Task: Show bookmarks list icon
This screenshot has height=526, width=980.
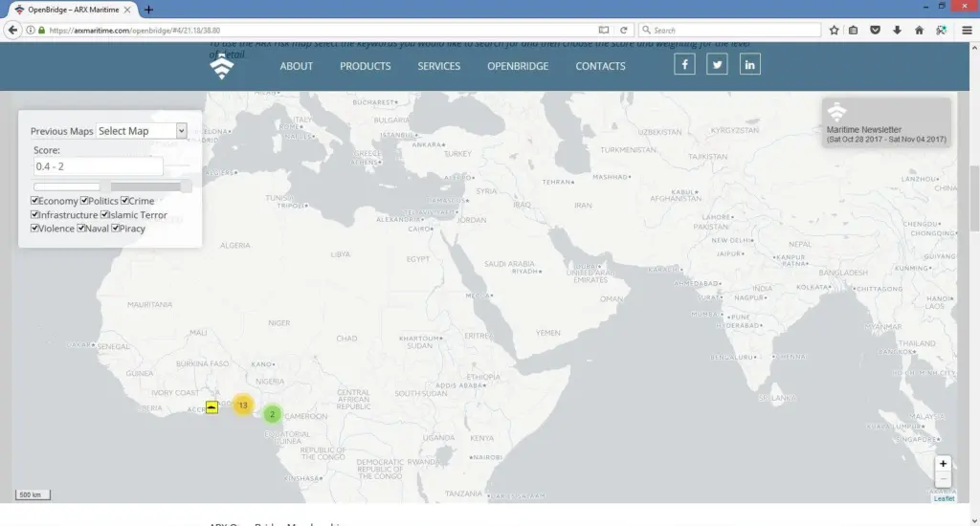Action: pyautogui.click(x=853, y=30)
